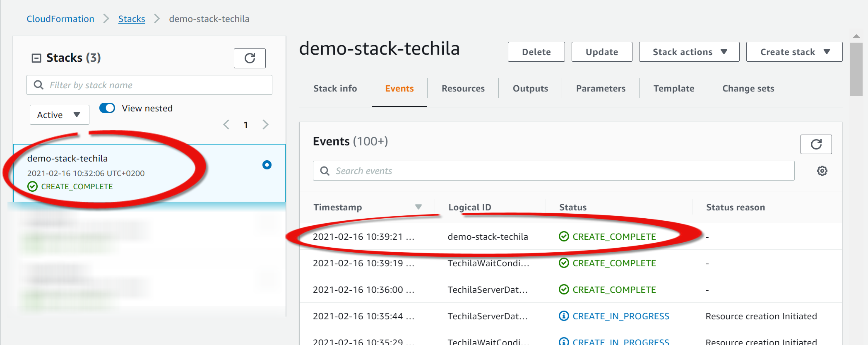Select demo-stack-techila radio button
868x345 pixels.
(267, 165)
